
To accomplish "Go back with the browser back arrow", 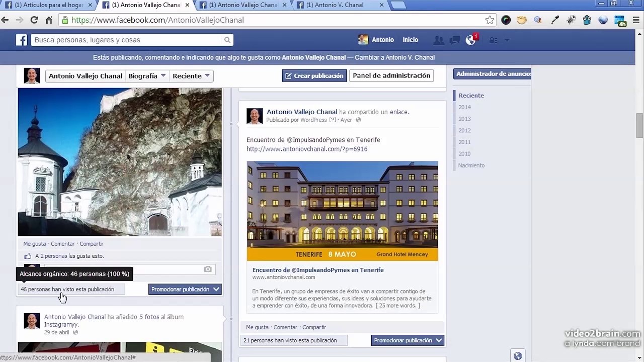I will (5, 20).
